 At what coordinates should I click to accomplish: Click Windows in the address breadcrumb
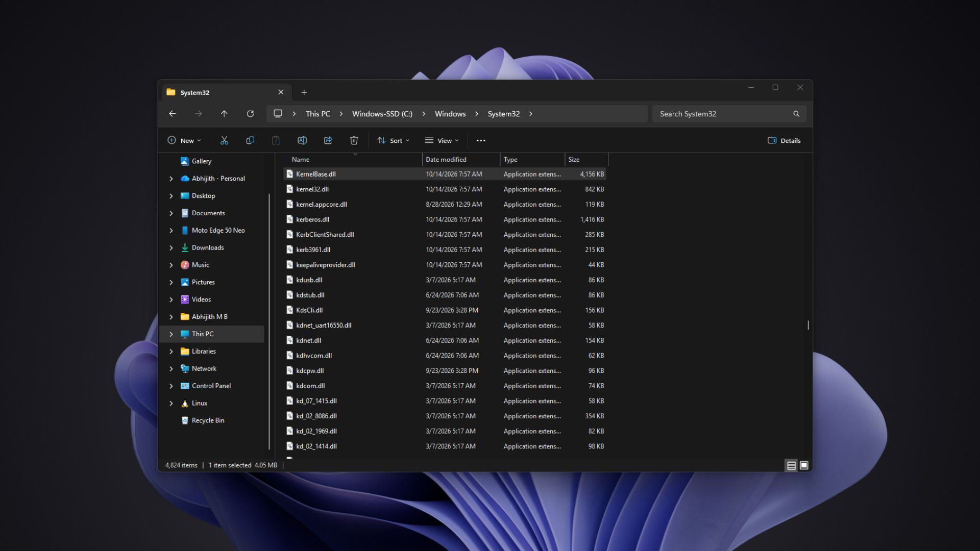pyautogui.click(x=450, y=114)
